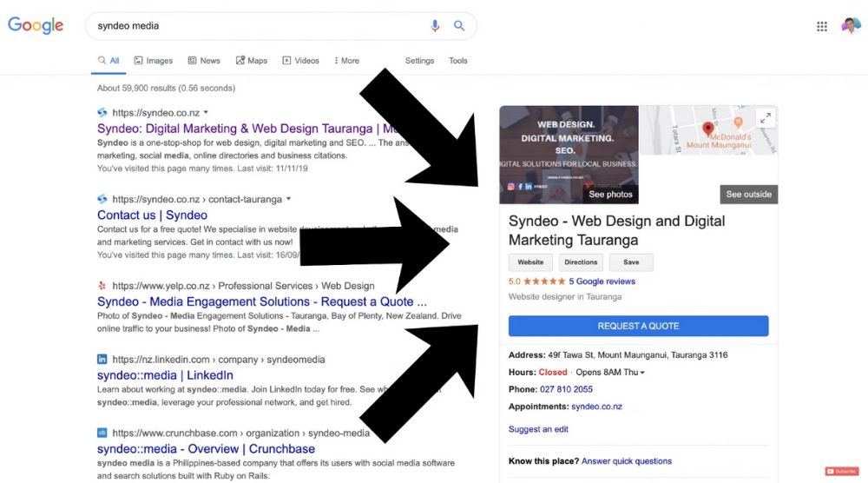868x483 pixels.
Task: Click the Directions button
Action: tap(581, 262)
